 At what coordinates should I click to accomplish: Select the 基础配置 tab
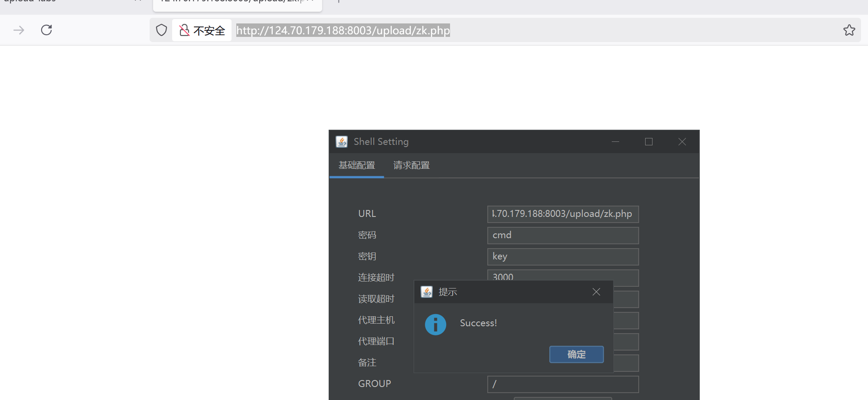(x=356, y=165)
